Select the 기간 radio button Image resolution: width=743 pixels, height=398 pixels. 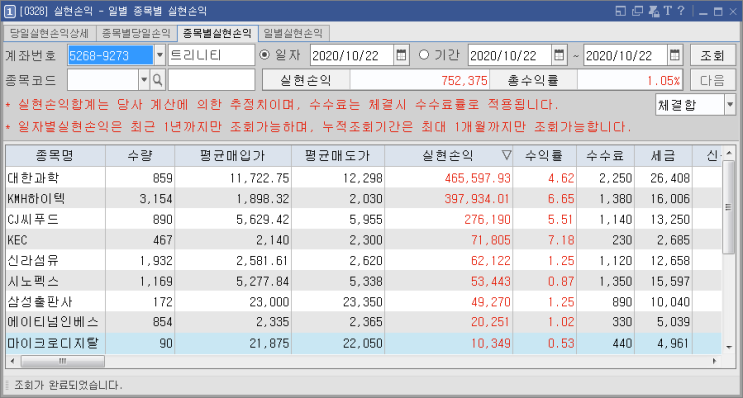pyautogui.click(x=424, y=55)
